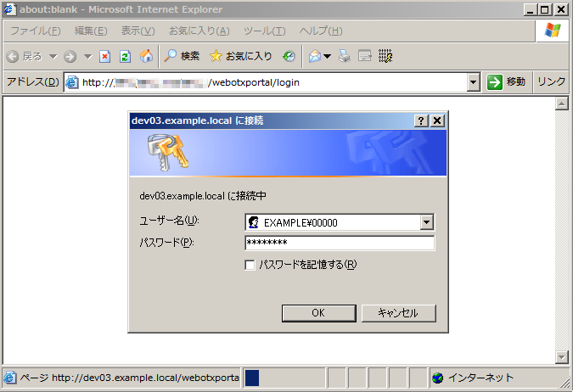Click the パスワード password field
This screenshot has width=573, height=392.
tap(340, 243)
